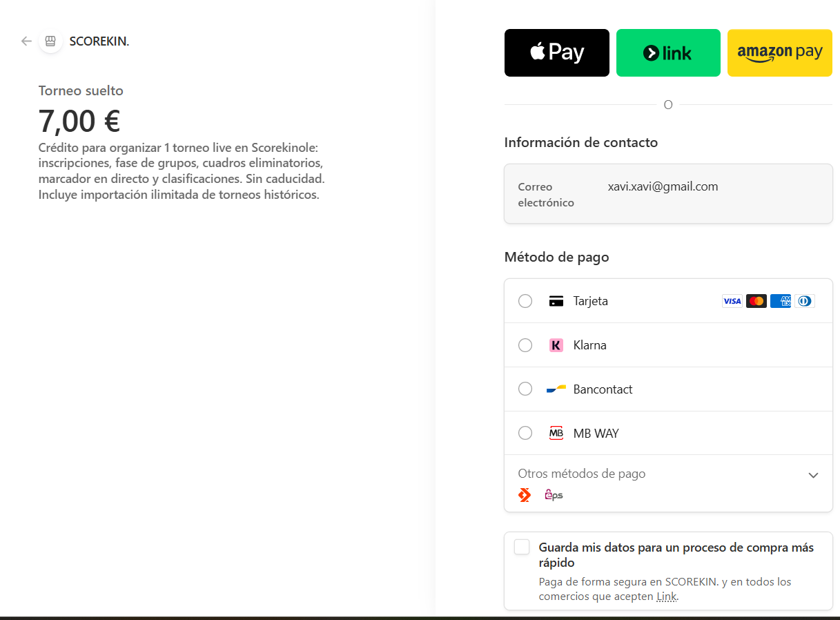Click the orange payment logo under Otros métodos
The width and height of the screenshot is (840, 620).
point(525,495)
